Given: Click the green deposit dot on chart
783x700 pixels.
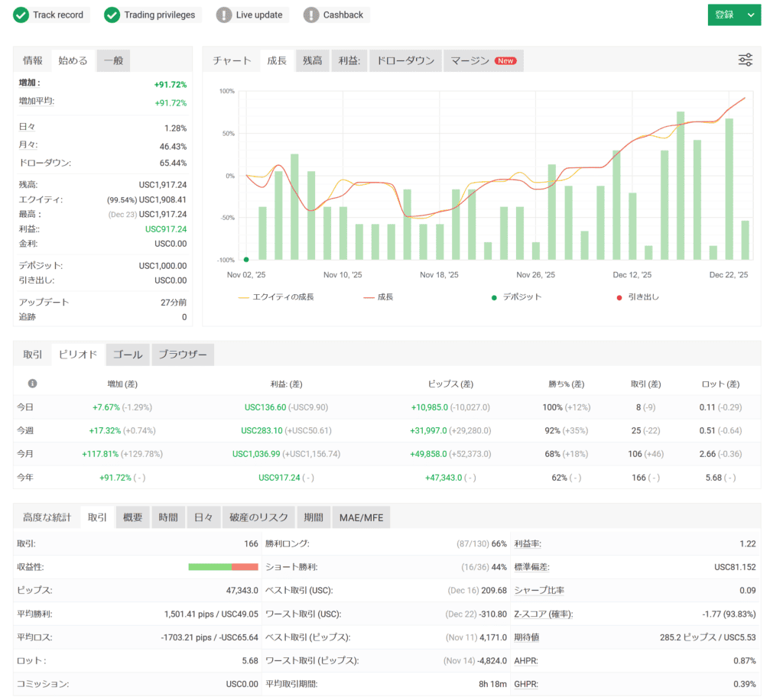Looking at the screenshot, I should 245,260.
